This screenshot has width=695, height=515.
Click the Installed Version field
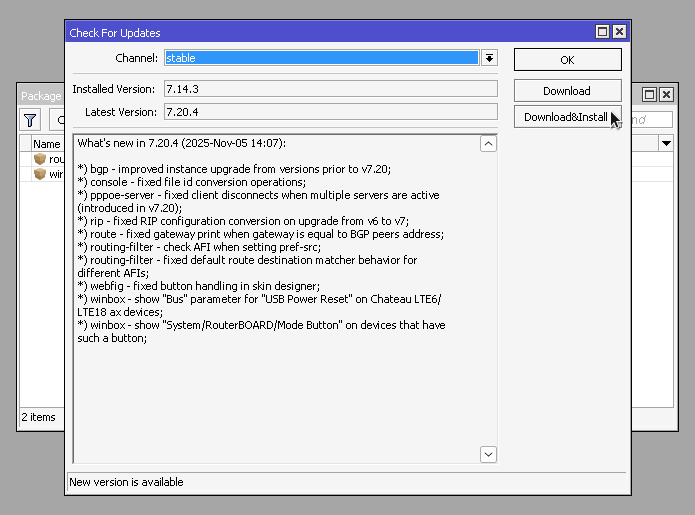(x=330, y=89)
